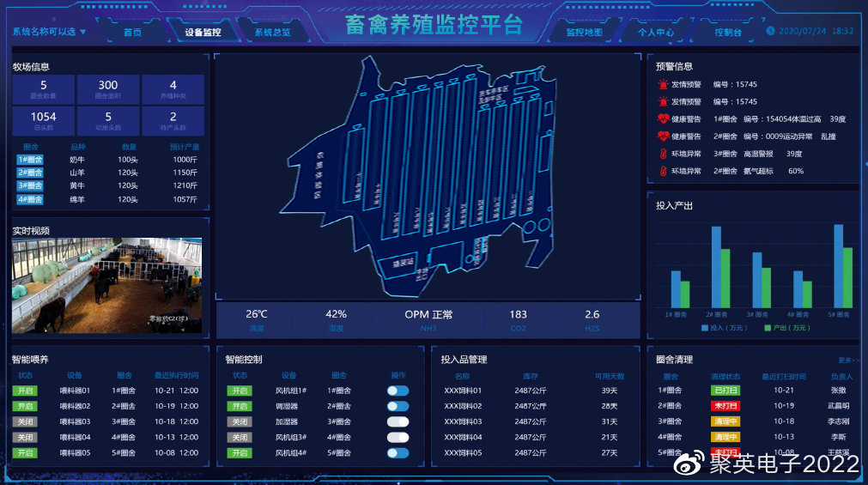Viewport: 868px width, 485px height.
Task: Click the heart icon for 2#圈舍 健康警告
Action: pyautogui.click(x=663, y=136)
